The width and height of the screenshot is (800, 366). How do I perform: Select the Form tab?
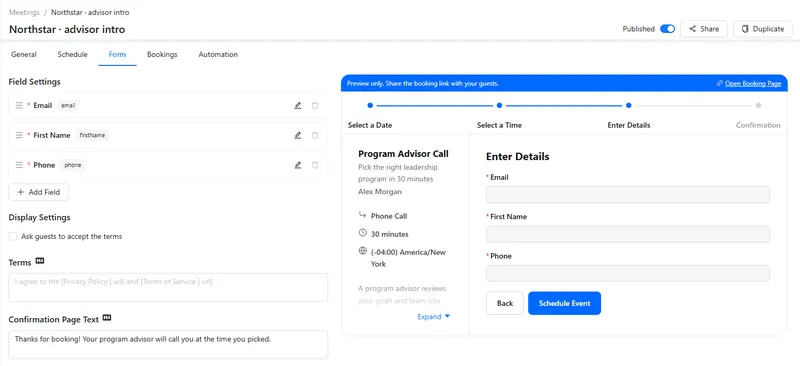pyautogui.click(x=117, y=54)
